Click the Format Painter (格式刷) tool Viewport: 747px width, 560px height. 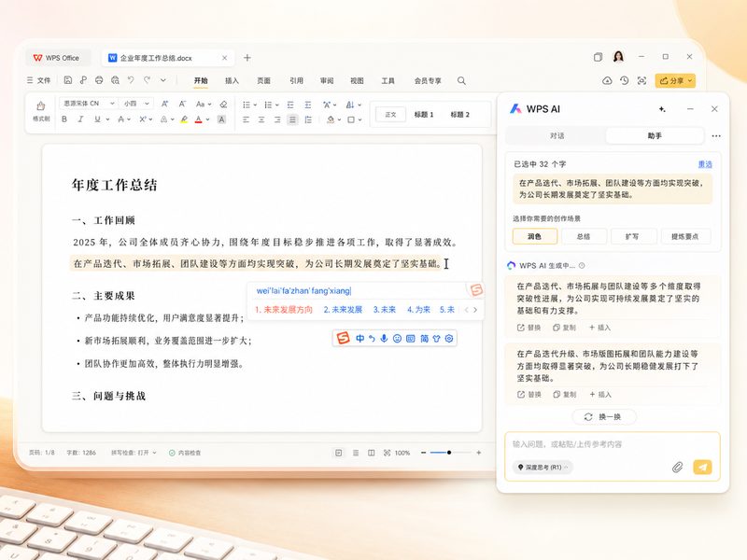click(41, 111)
